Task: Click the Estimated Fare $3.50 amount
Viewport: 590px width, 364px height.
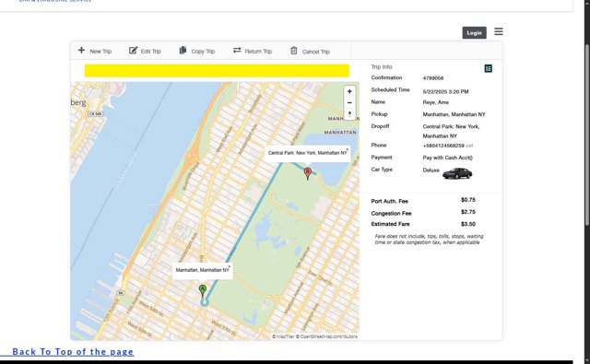Action: pyautogui.click(x=468, y=224)
